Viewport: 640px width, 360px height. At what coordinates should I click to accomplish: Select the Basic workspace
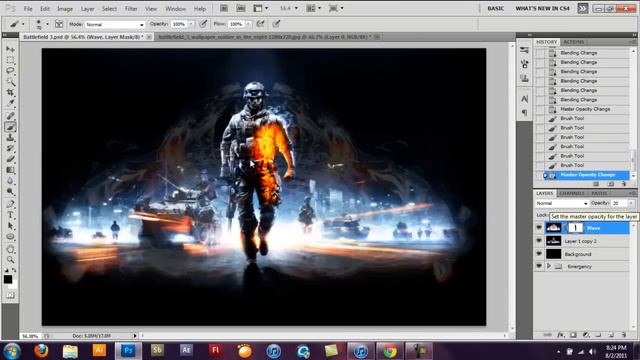pyautogui.click(x=496, y=8)
